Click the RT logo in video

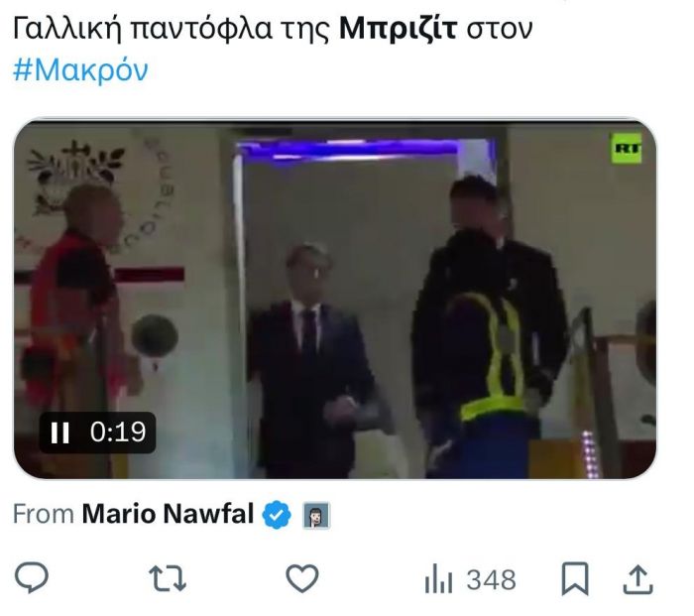627,148
